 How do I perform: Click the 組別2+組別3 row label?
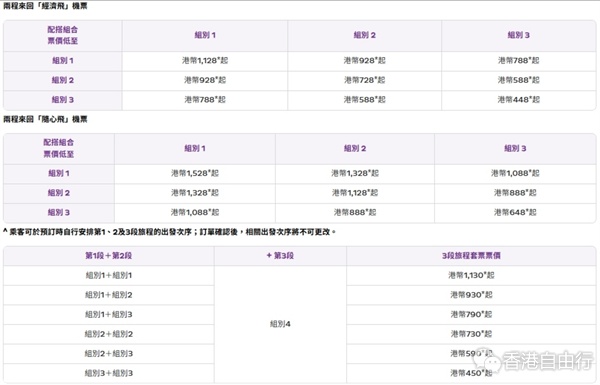[x=109, y=354]
